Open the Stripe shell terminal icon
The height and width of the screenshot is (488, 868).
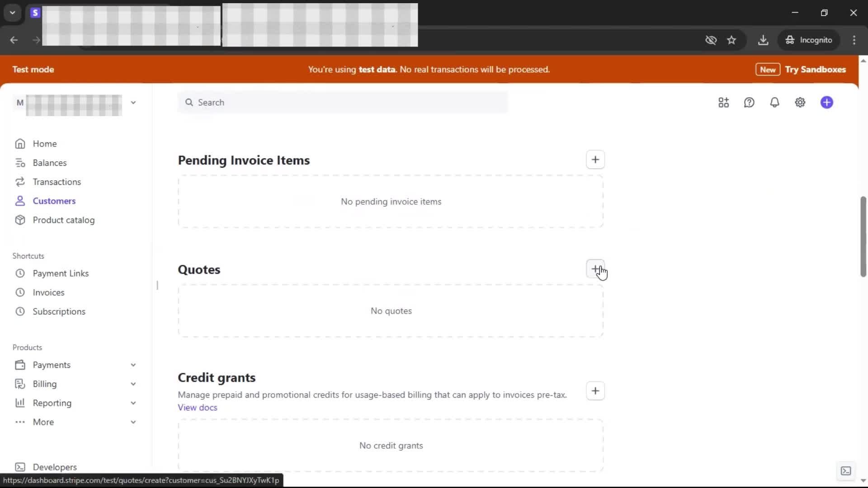[x=845, y=471]
